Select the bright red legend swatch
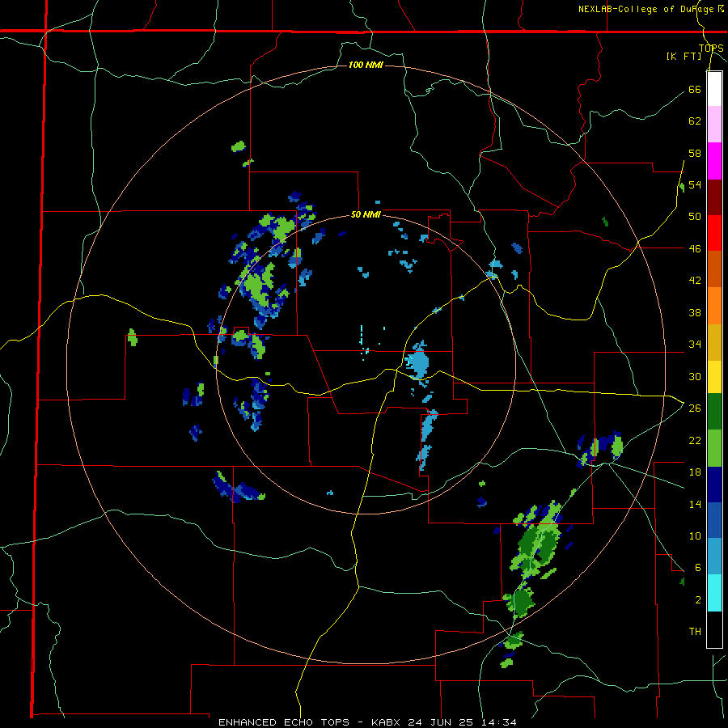The height and width of the screenshot is (728, 728). (714, 233)
